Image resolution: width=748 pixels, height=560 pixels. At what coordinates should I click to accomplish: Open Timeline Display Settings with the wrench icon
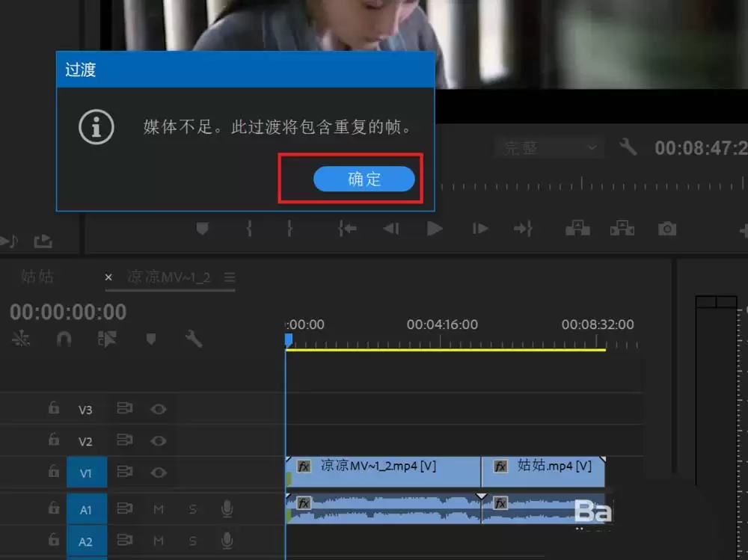coord(194,339)
